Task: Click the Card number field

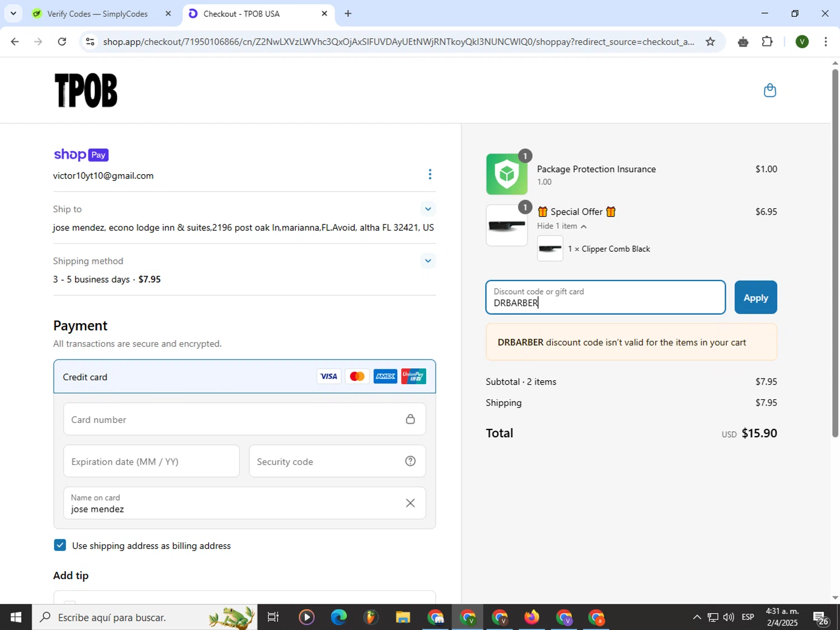Action: [244, 419]
